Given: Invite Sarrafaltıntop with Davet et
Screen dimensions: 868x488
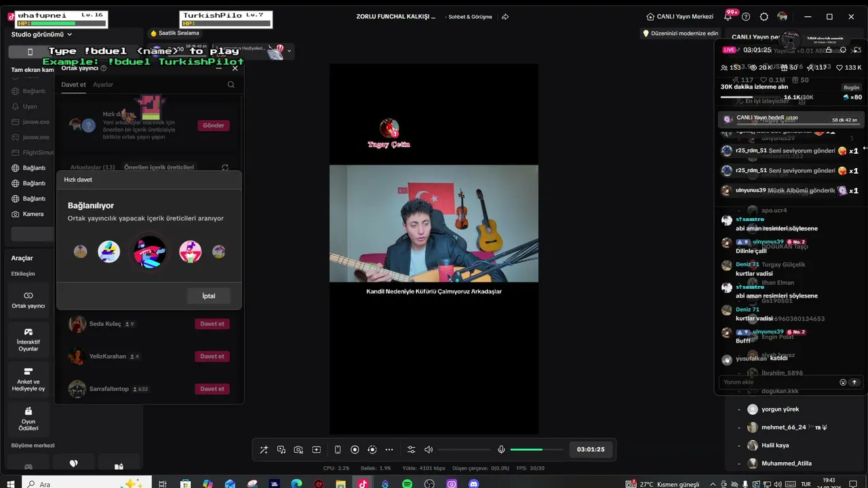Looking at the screenshot, I should coord(212,389).
